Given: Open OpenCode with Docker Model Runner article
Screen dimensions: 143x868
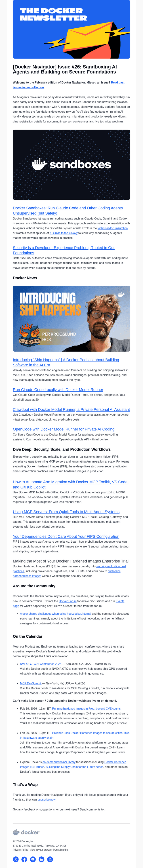Looking at the screenshot, I should pyautogui.click(x=64, y=429).
